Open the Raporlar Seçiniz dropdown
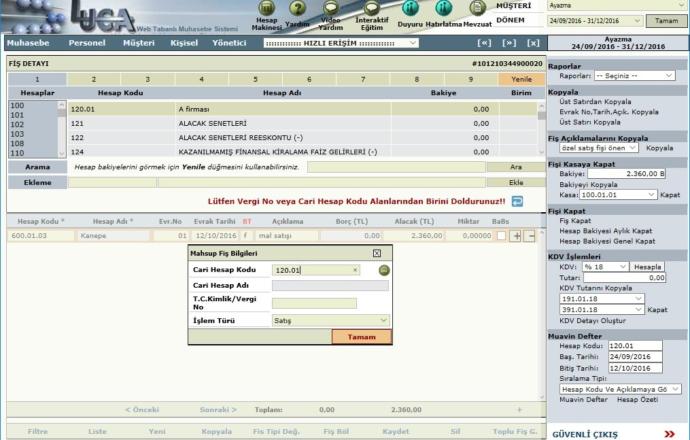690x440 pixels. click(634, 76)
